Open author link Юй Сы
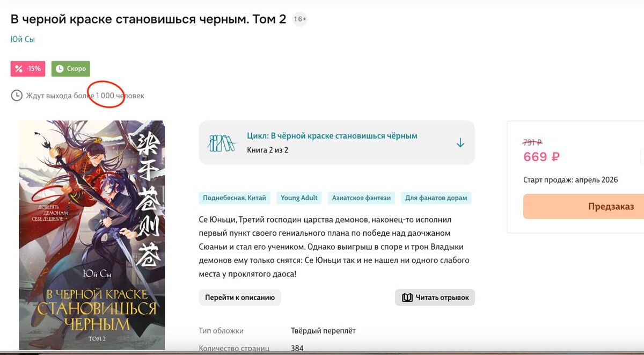Viewport: 644px width, 355px height. (23, 39)
